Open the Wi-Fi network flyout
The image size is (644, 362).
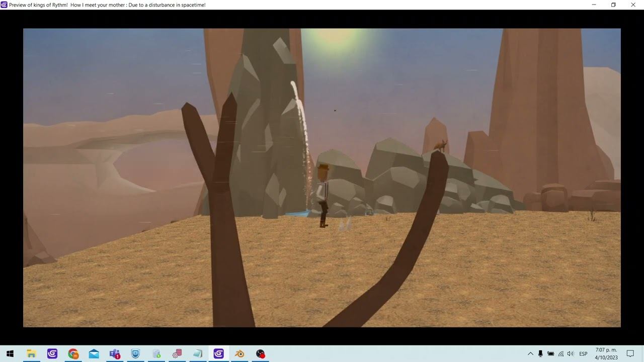click(561, 353)
